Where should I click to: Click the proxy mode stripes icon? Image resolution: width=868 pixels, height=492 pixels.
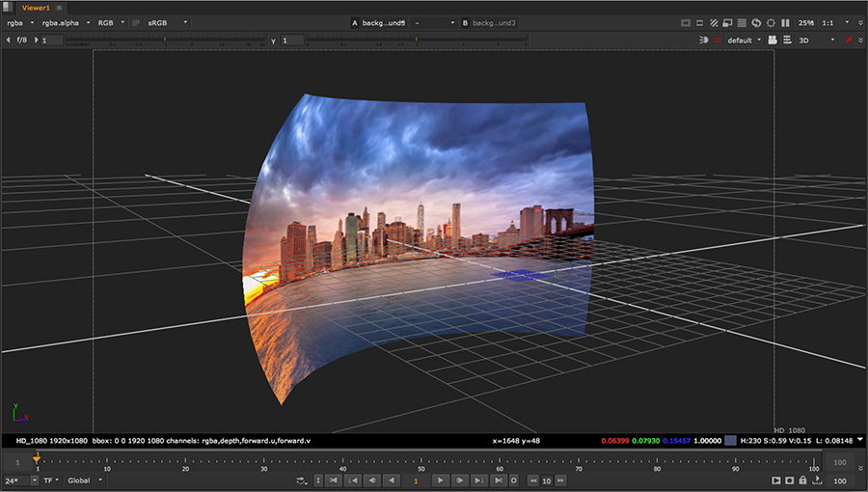714,22
